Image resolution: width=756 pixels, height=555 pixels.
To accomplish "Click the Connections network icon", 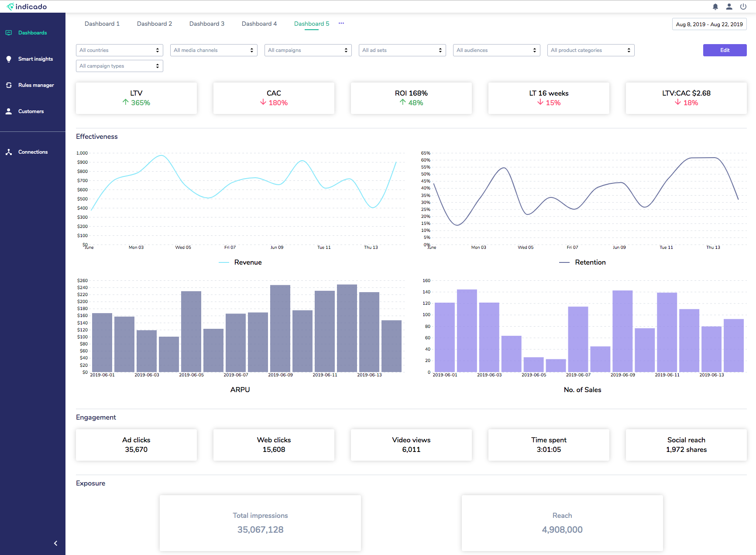I will (9, 152).
